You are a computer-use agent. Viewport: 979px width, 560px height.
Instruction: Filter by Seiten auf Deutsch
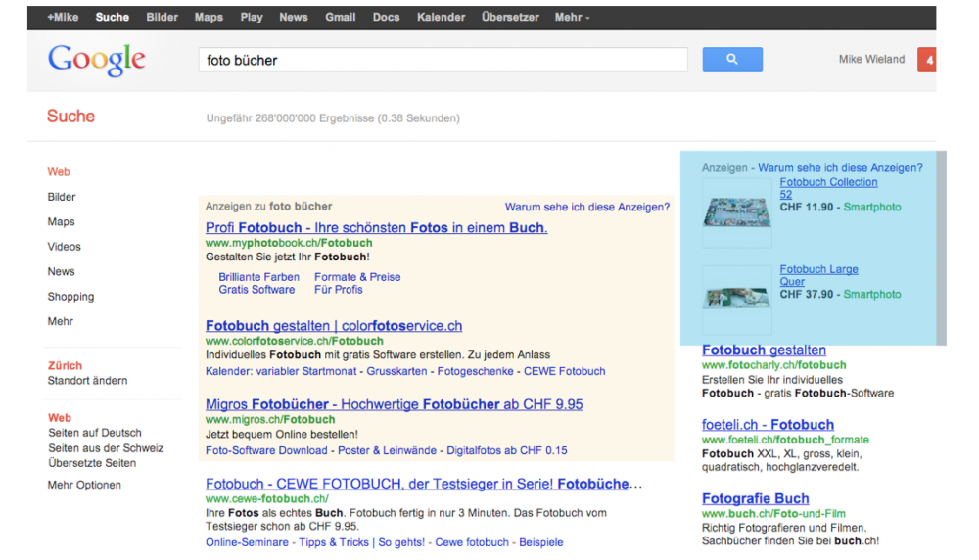95,433
